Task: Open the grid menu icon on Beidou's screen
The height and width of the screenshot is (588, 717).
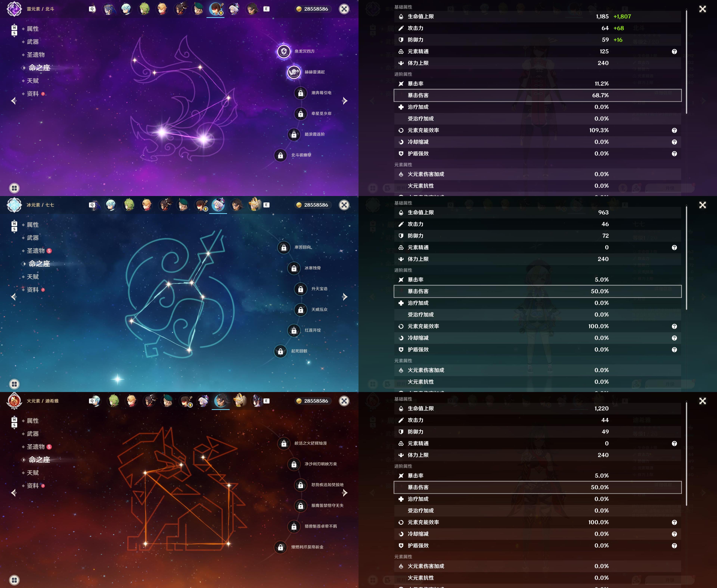Action: [x=14, y=188]
